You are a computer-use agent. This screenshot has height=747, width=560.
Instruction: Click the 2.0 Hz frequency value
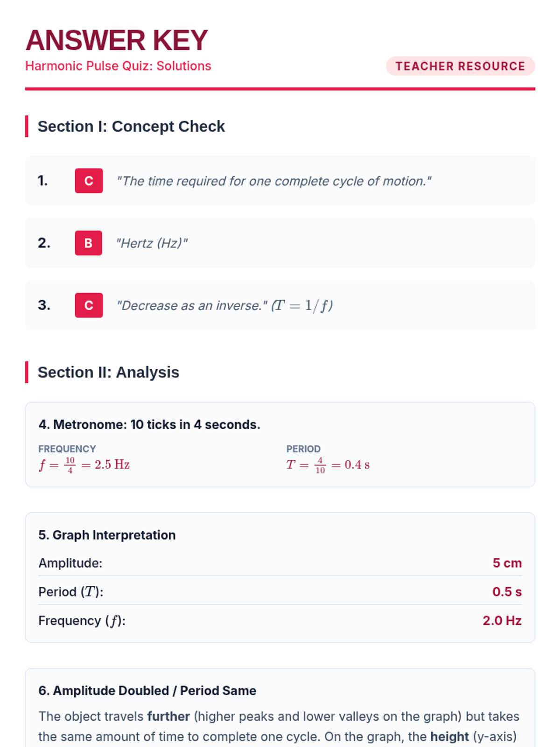coord(502,620)
